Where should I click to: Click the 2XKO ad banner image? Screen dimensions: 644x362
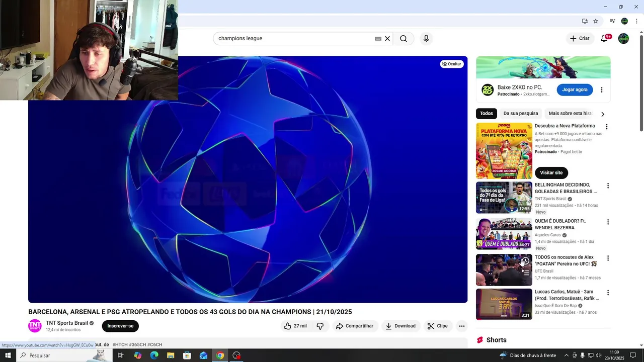coord(543,67)
